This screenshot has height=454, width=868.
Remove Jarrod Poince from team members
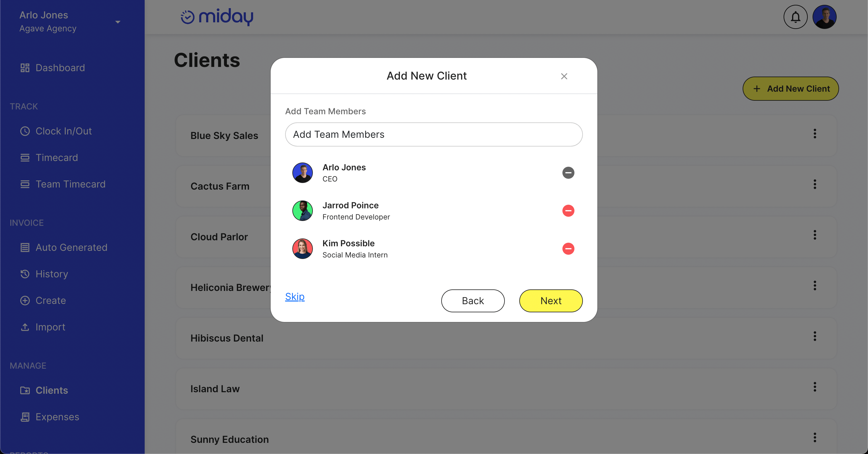(x=567, y=211)
